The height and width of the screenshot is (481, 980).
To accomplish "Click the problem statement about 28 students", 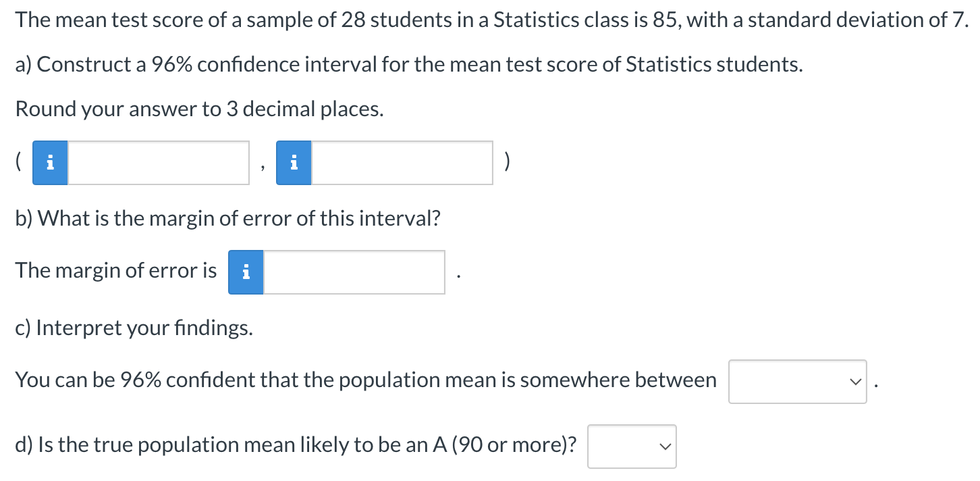I will (x=492, y=21).
